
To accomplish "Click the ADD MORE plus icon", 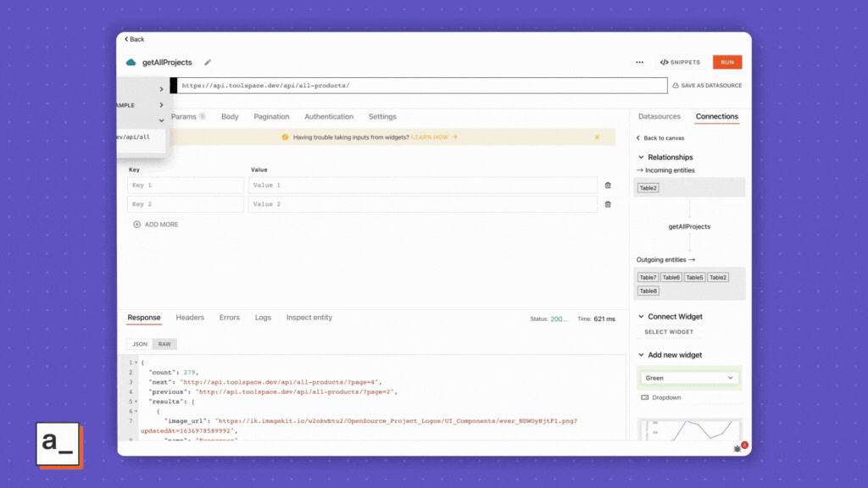I will tap(137, 224).
